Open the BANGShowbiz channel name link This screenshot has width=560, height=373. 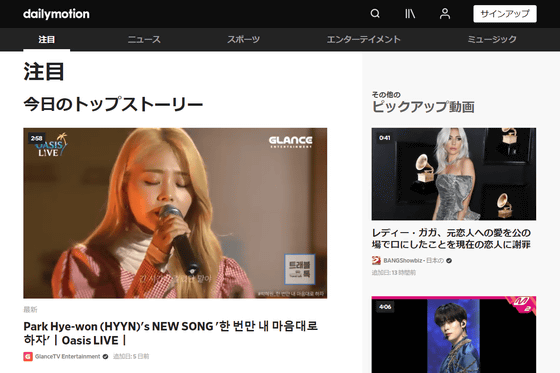tap(413, 260)
